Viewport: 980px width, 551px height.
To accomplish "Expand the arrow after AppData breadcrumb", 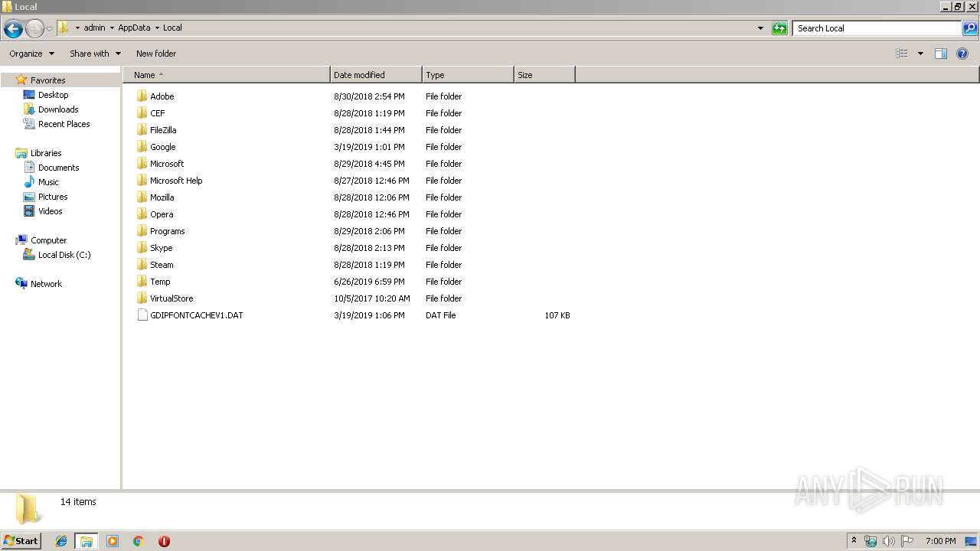I will coord(157,28).
